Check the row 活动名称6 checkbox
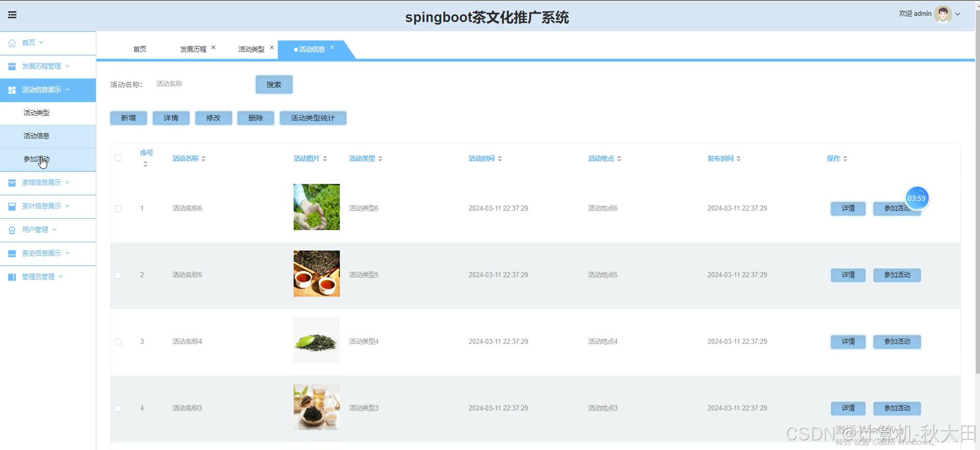 [x=118, y=209]
